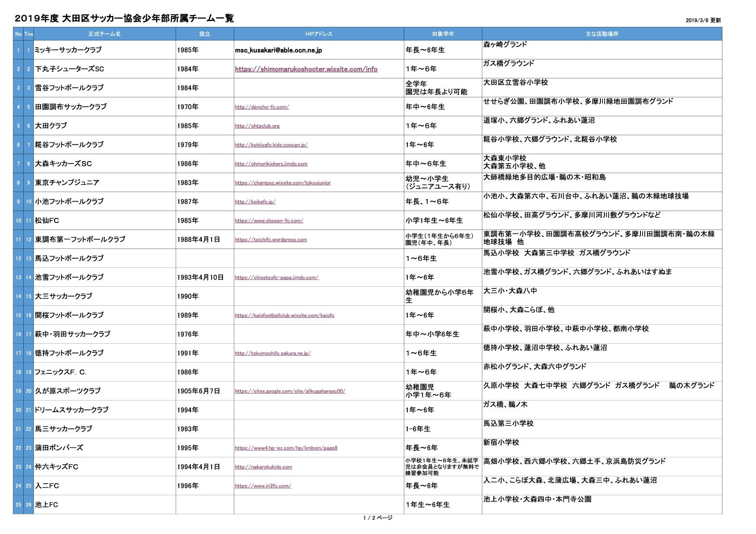Select team name 開桜フットボールクラブ
Viewport: 756px width, 534px height.
(69, 315)
